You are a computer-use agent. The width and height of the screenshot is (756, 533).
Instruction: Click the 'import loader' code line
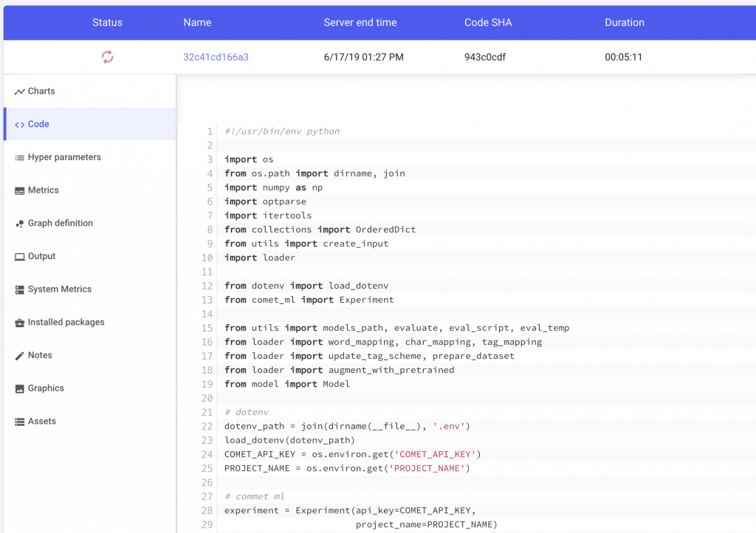(x=259, y=258)
